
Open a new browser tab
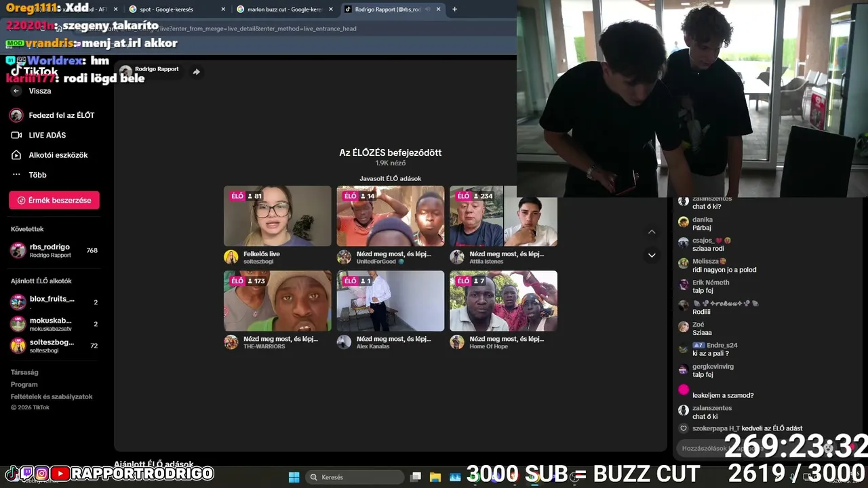454,9
